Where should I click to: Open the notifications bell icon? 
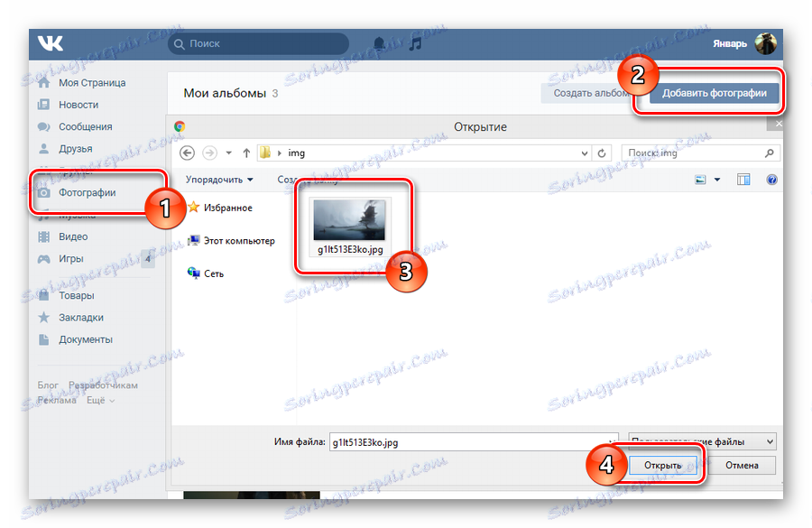379,43
